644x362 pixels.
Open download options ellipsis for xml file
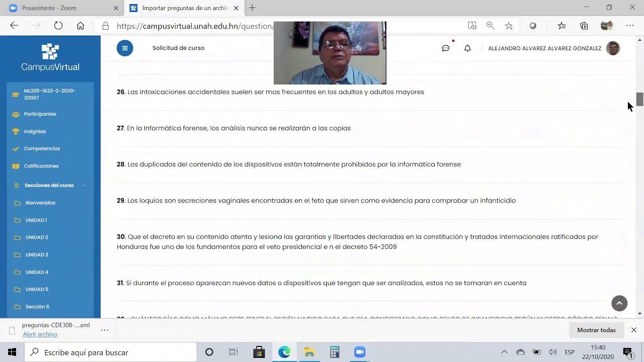pyautogui.click(x=105, y=330)
